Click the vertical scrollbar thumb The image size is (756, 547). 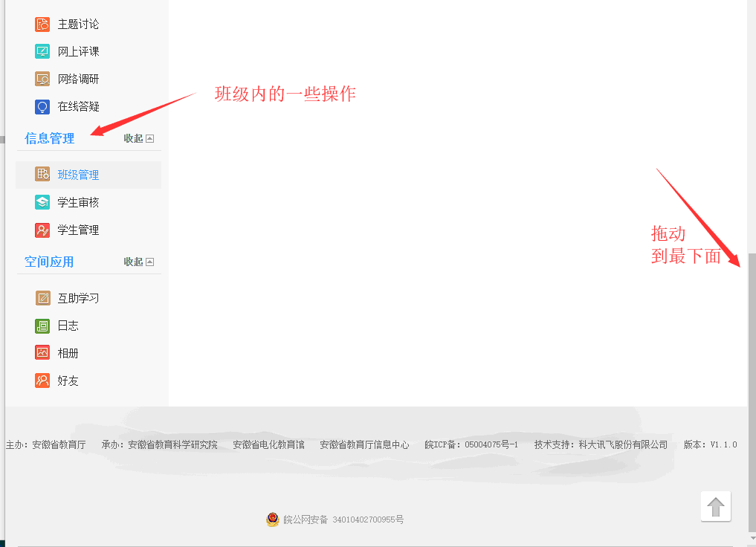(x=752, y=392)
